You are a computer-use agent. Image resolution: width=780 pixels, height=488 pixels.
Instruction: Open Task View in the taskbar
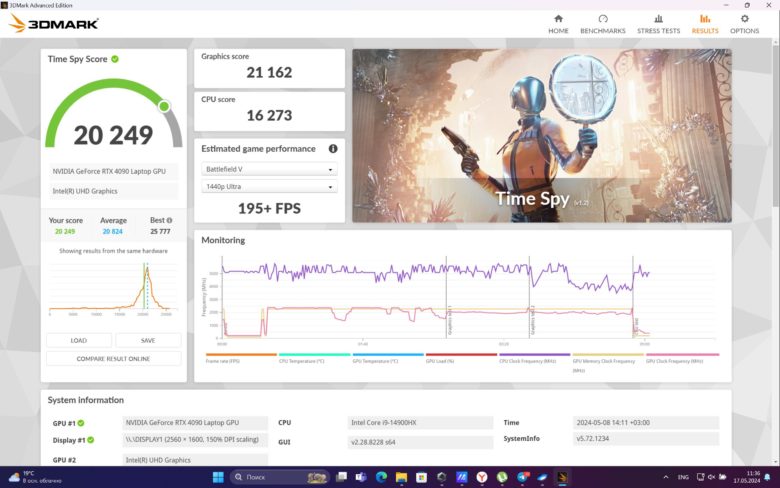pyautogui.click(x=341, y=478)
